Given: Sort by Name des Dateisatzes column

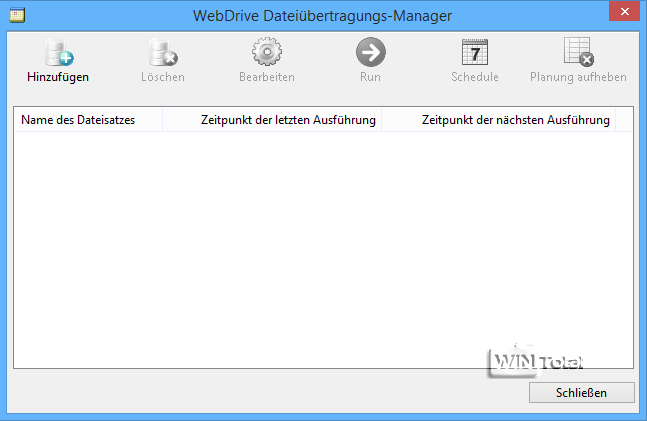Looking at the screenshot, I should pos(88,120).
